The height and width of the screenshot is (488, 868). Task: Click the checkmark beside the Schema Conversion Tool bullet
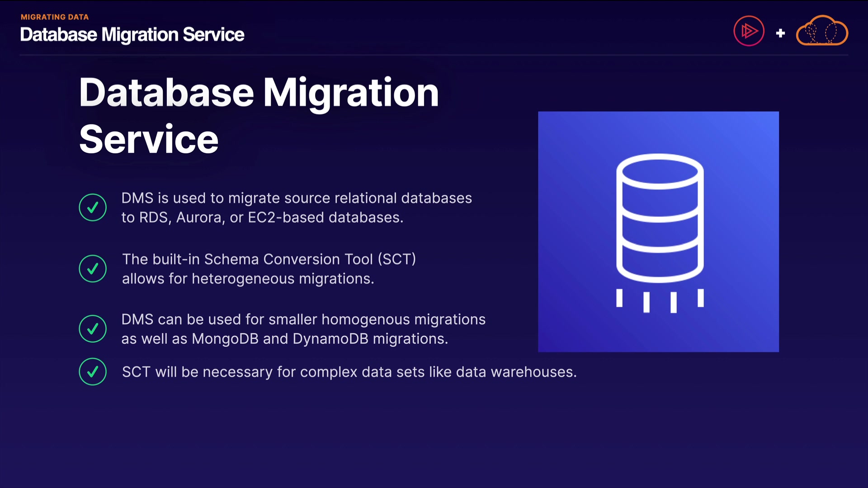[x=93, y=268]
